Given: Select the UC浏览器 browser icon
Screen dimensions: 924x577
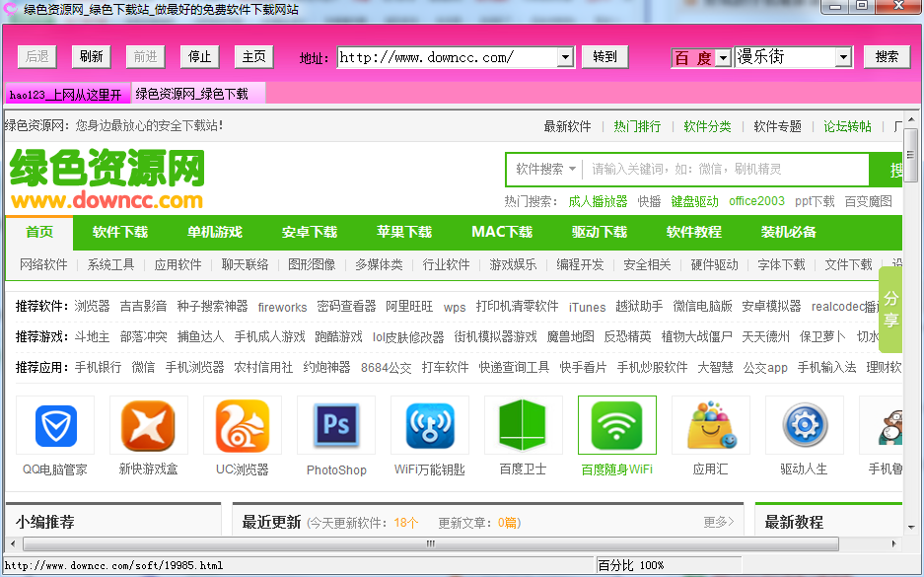Looking at the screenshot, I should coord(242,425).
